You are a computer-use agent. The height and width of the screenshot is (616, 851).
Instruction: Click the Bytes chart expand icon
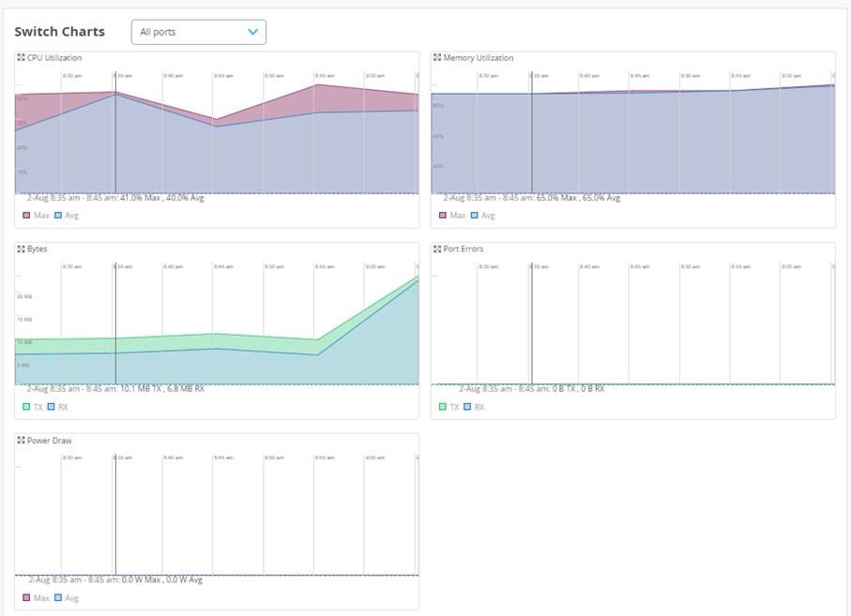coord(22,249)
